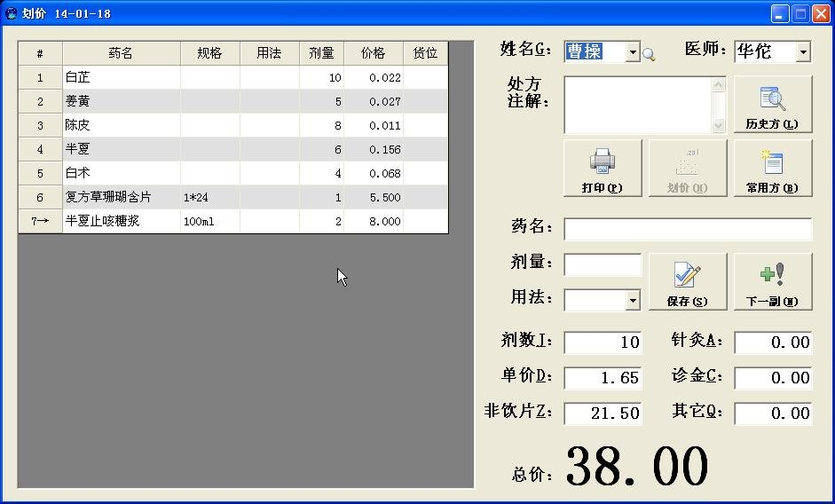
Task: Click the # column header
Action: (41, 53)
